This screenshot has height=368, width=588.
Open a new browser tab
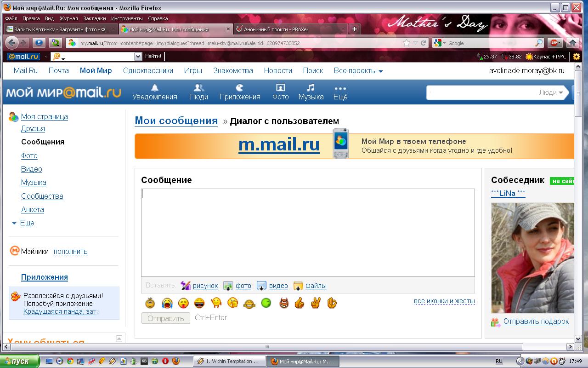[354, 29]
